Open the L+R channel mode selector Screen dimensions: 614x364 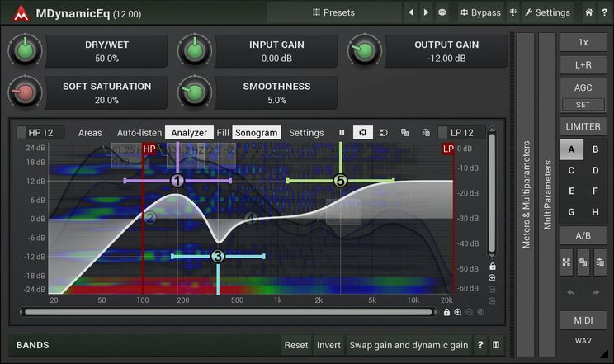coord(583,65)
